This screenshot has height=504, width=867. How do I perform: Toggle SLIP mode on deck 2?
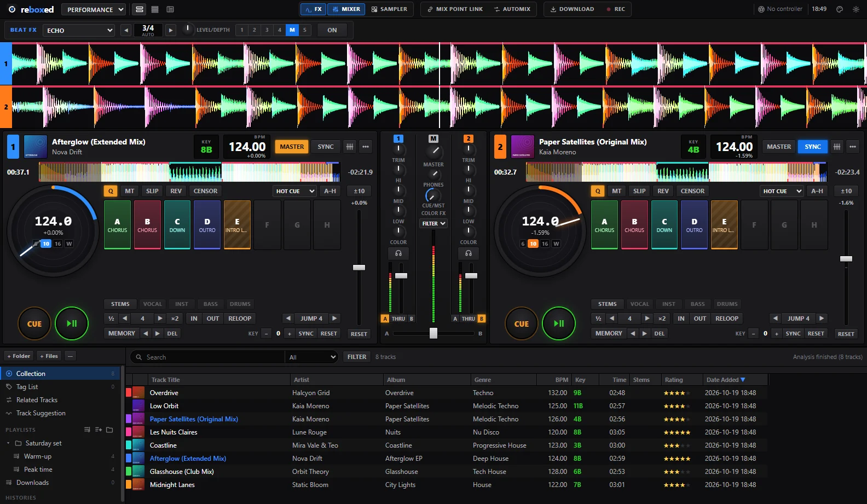click(x=639, y=191)
